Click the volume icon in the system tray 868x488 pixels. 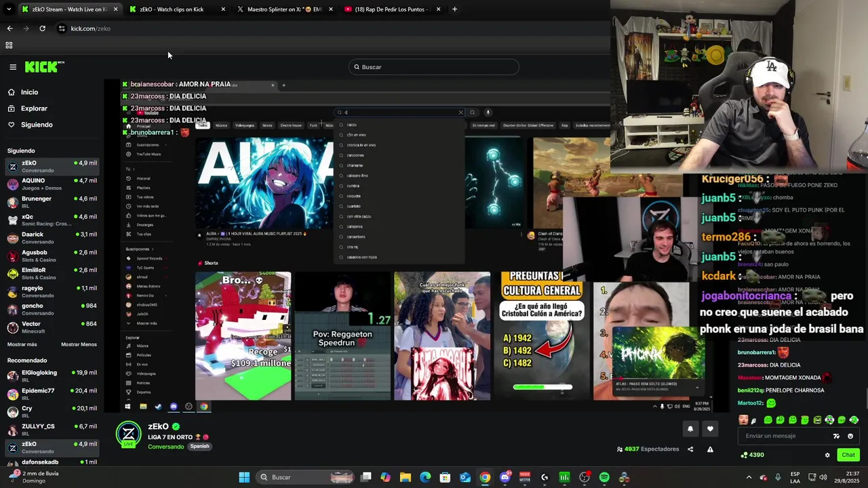823,477
